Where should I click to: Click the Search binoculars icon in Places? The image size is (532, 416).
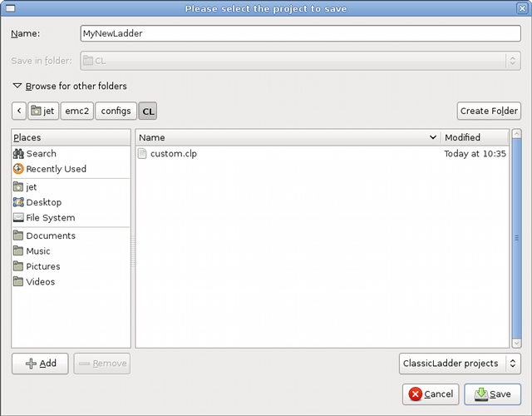click(x=19, y=154)
